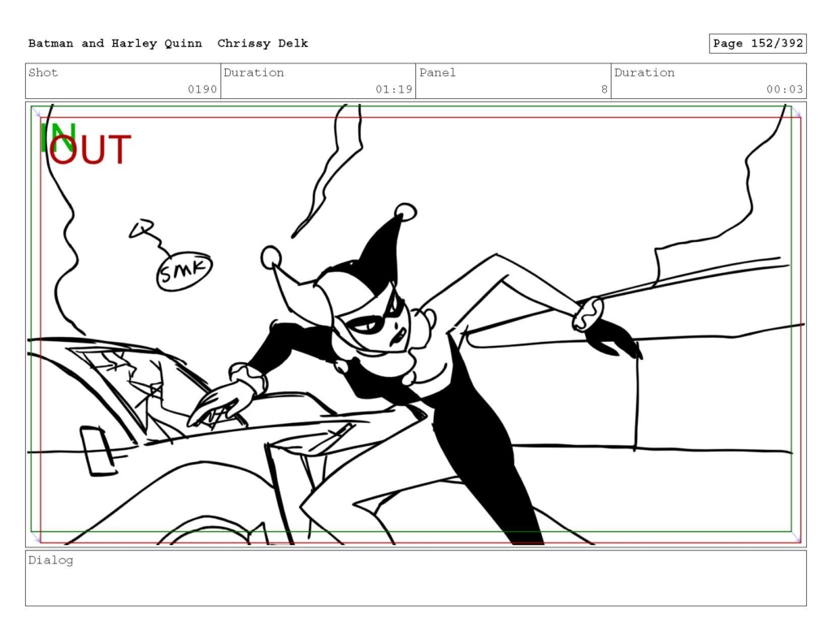This screenshot has height=644, width=832.
Task: Select the 'Dialog' field label
Action: click(x=51, y=560)
